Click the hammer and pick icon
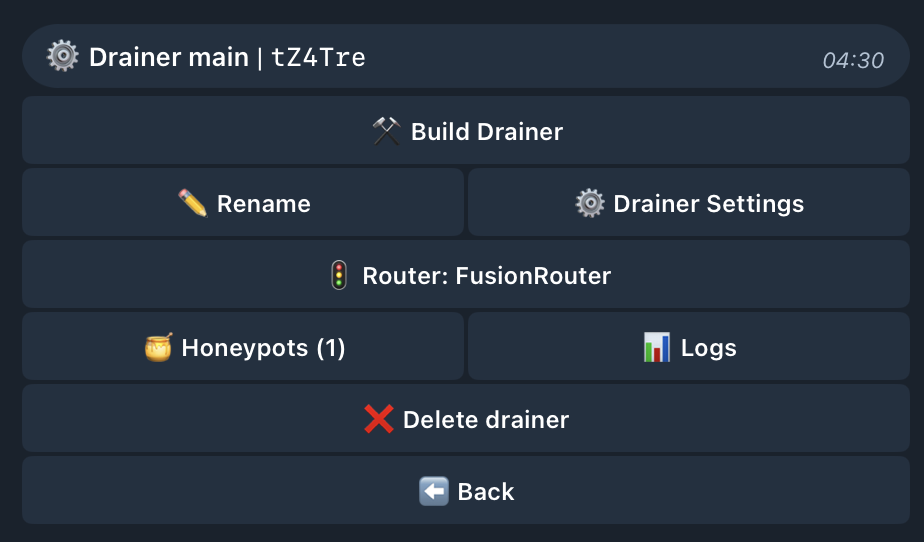This screenshot has width=924, height=542. coord(387,131)
